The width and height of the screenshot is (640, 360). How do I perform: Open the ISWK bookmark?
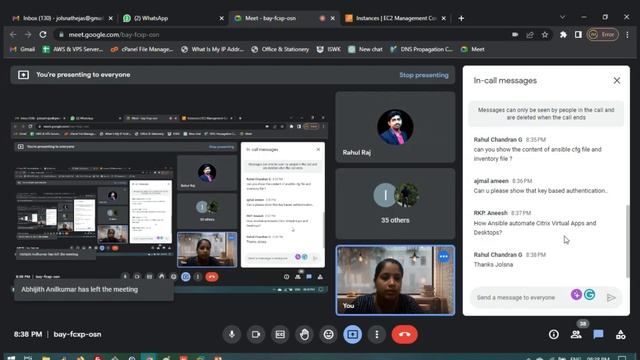329,49
